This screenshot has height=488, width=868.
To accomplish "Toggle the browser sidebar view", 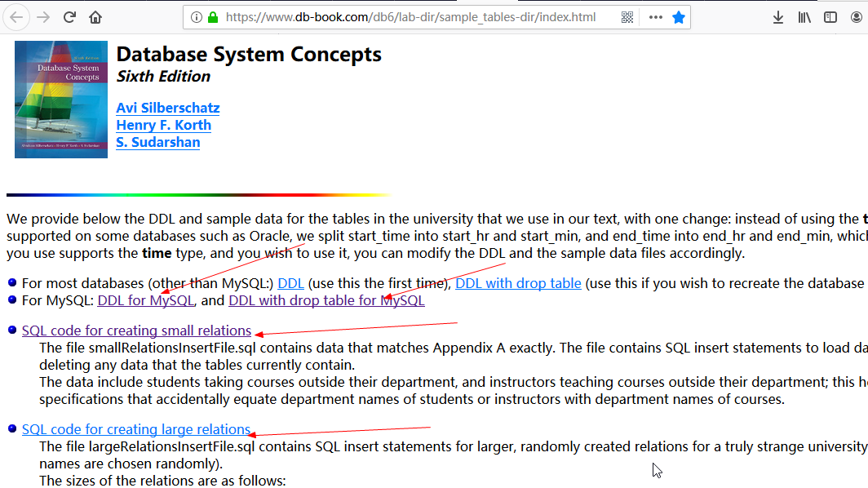I will click(830, 17).
